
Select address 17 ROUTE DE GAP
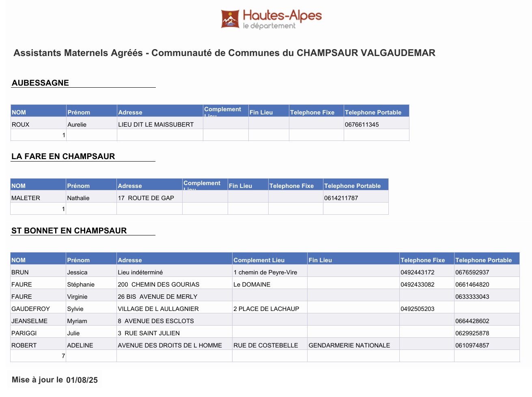coord(146,198)
